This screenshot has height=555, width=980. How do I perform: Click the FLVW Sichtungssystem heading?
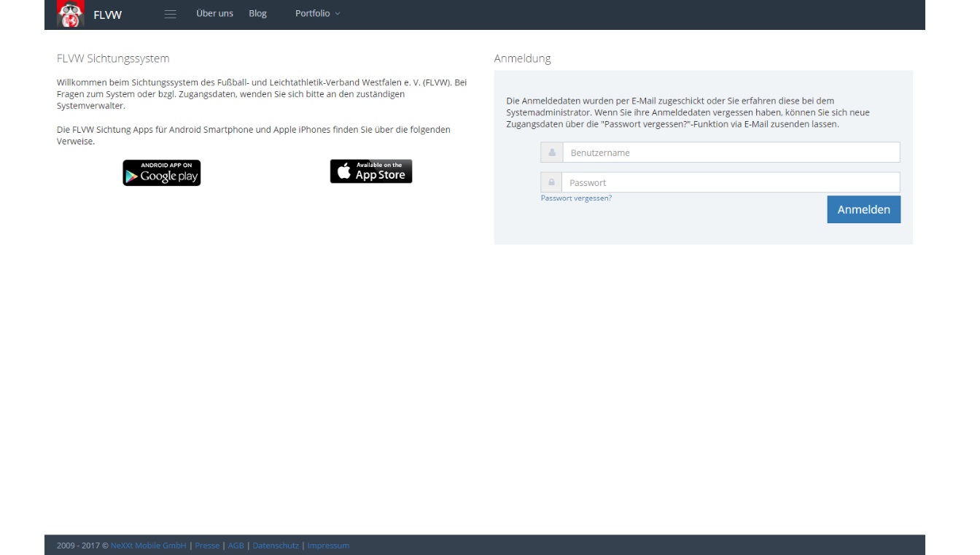point(113,58)
